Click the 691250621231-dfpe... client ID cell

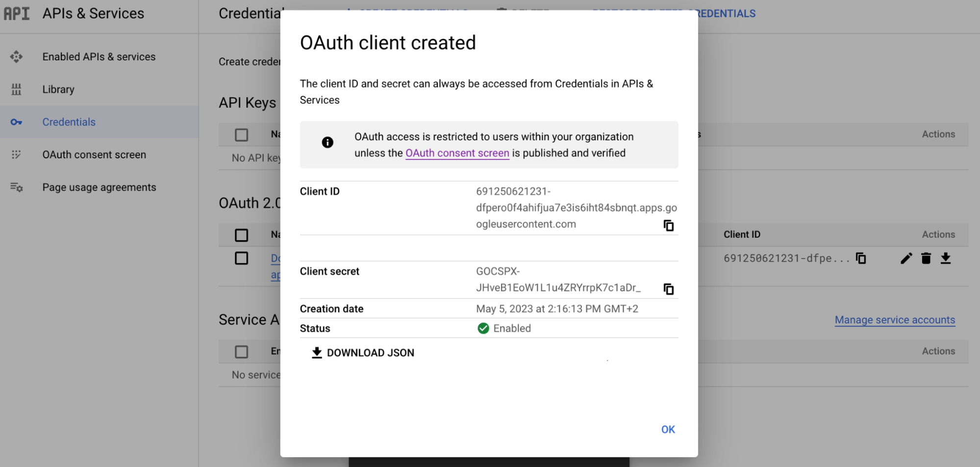click(786, 258)
